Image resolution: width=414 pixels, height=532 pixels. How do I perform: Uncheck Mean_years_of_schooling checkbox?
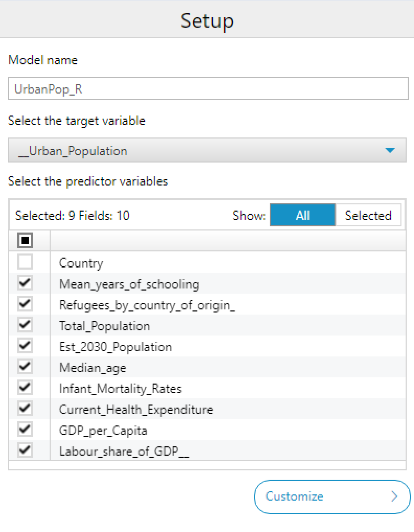[25, 284]
